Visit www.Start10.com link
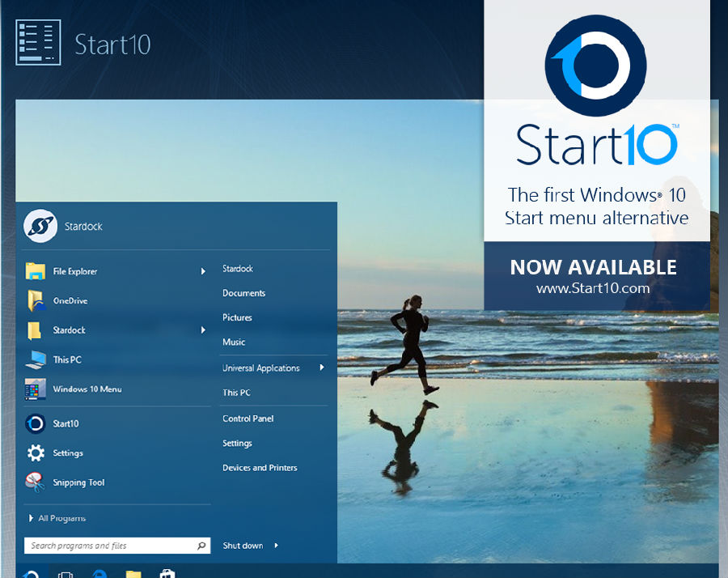The width and height of the screenshot is (728, 578). 593,288
